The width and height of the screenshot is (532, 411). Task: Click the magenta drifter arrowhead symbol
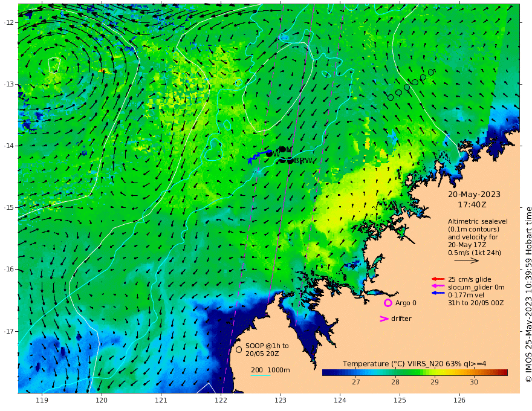point(384,319)
